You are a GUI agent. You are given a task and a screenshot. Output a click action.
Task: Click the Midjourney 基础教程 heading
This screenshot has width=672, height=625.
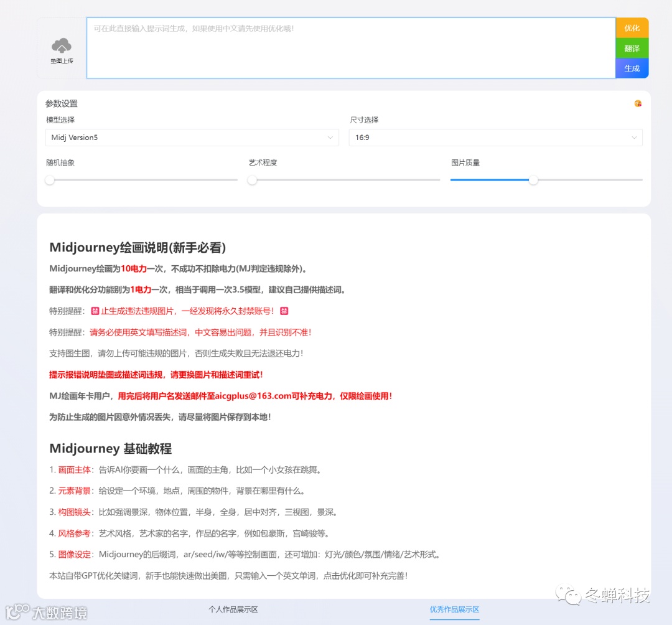pyautogui.click(x=111, y=448)
